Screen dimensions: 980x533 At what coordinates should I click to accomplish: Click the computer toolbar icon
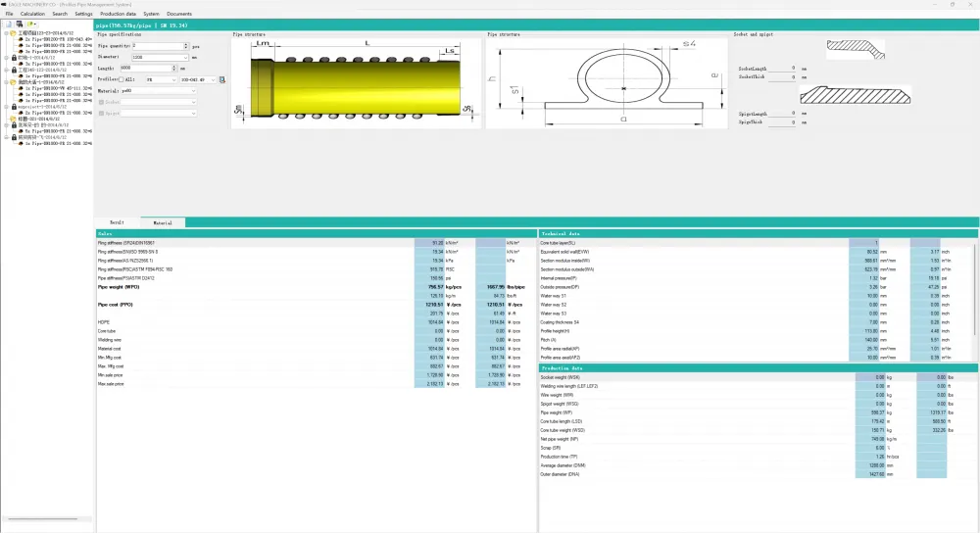[x=20, y=24]
